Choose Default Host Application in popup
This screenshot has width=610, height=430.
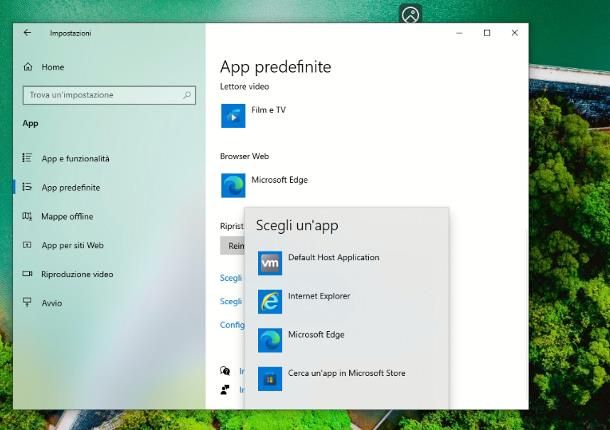pyautogui.click(x=333, y=257)
